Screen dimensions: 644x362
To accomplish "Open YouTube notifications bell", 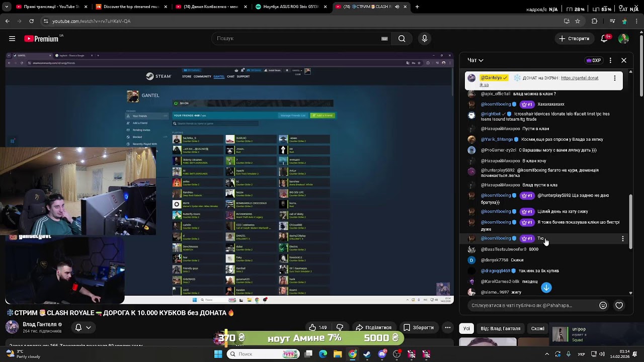I will (x=605, y=39).
